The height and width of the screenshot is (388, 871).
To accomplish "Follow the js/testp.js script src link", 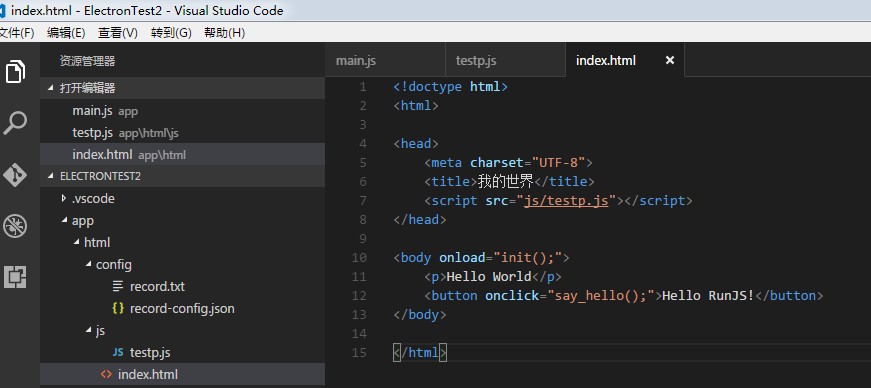I will click(x=566, y=200).
